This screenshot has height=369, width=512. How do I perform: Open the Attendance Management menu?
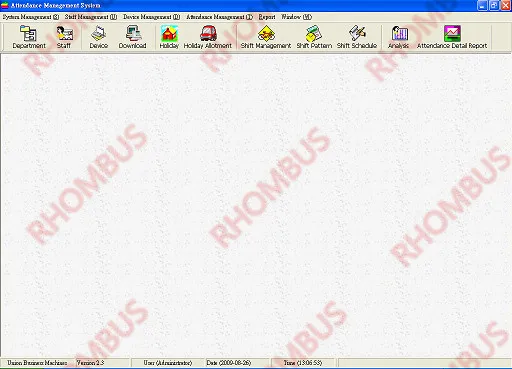click(219, 17)
